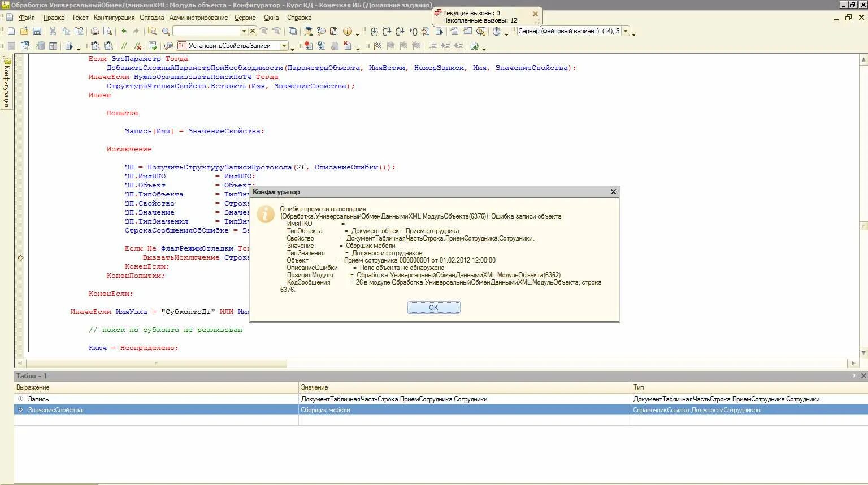The height and width of the screenshot is (485, 868).
Task: Clear the toolbar search field with the X
Action: (x=253, y=31)
